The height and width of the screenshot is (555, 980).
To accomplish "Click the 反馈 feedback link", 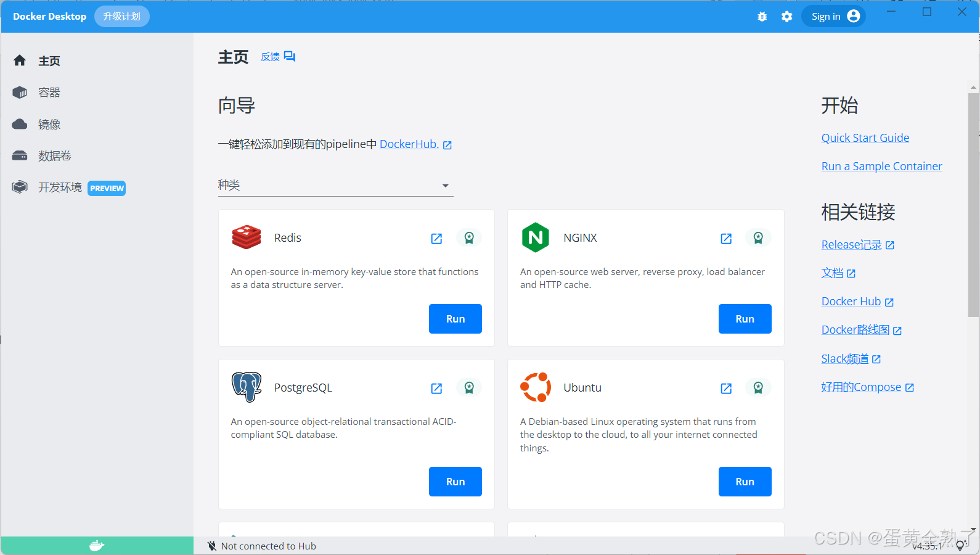I will (270, 57).
